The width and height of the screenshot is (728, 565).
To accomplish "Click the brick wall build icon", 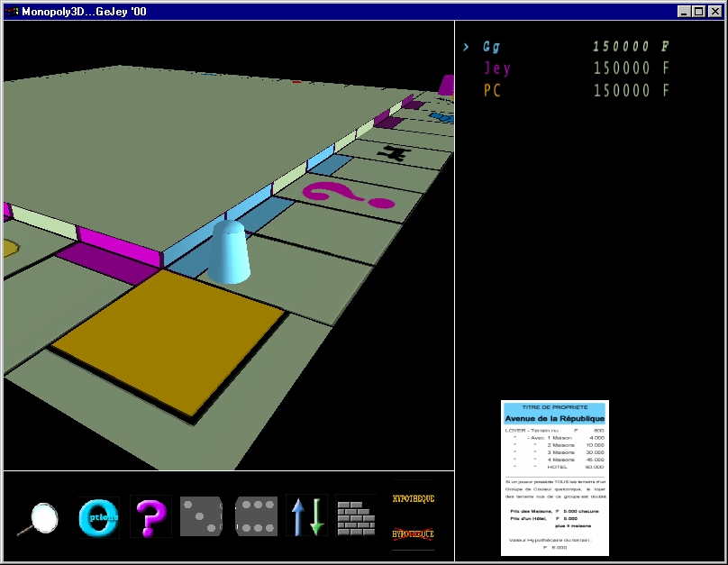I will point(356,517).
